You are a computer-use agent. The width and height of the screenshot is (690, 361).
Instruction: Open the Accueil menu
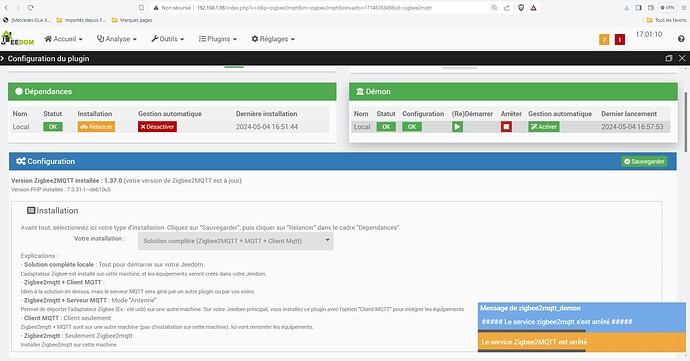click(x=63, y=39)
